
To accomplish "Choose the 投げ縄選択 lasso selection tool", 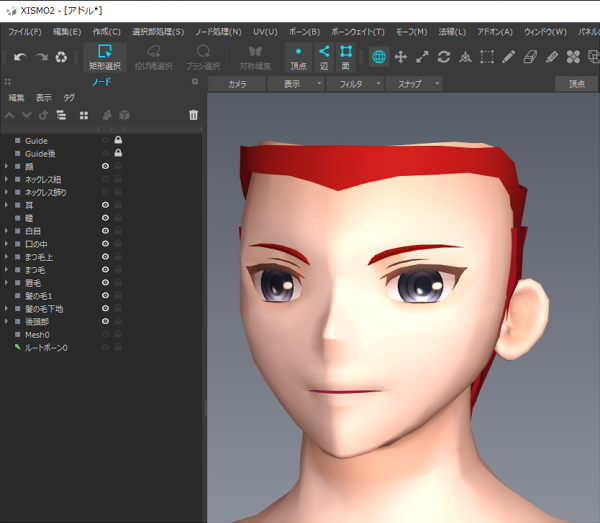I will 153,57.
